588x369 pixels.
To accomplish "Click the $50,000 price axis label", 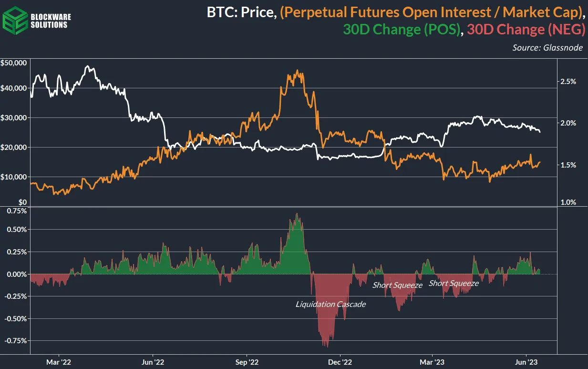I will (x=13, y=63).
